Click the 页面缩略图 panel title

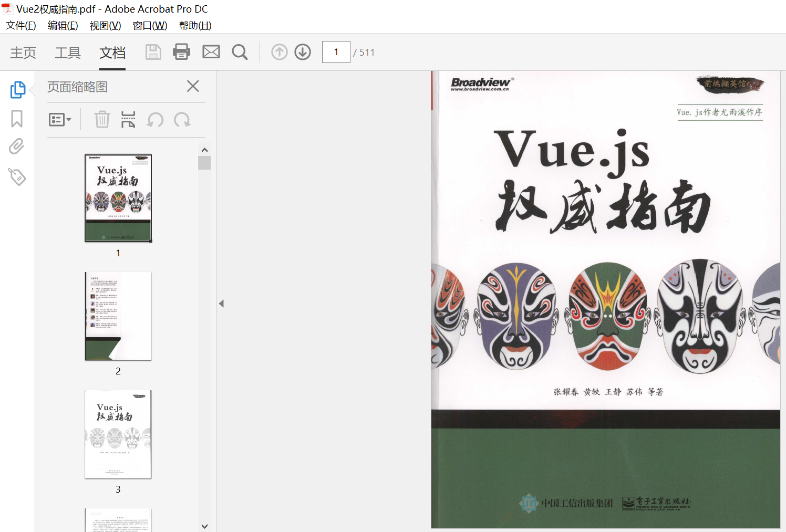click(77, 87)
